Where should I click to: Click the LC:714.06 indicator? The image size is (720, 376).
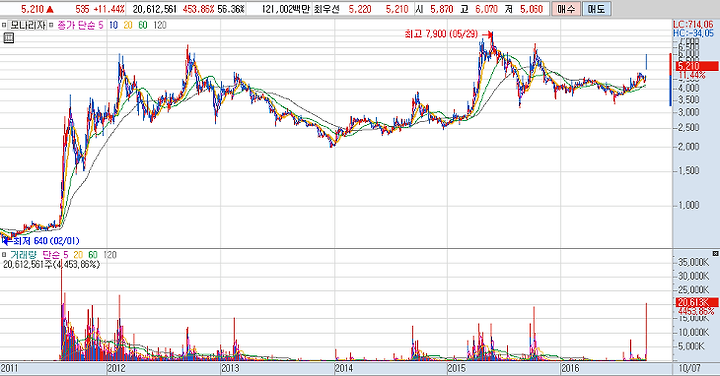click(x=693, y=25)
